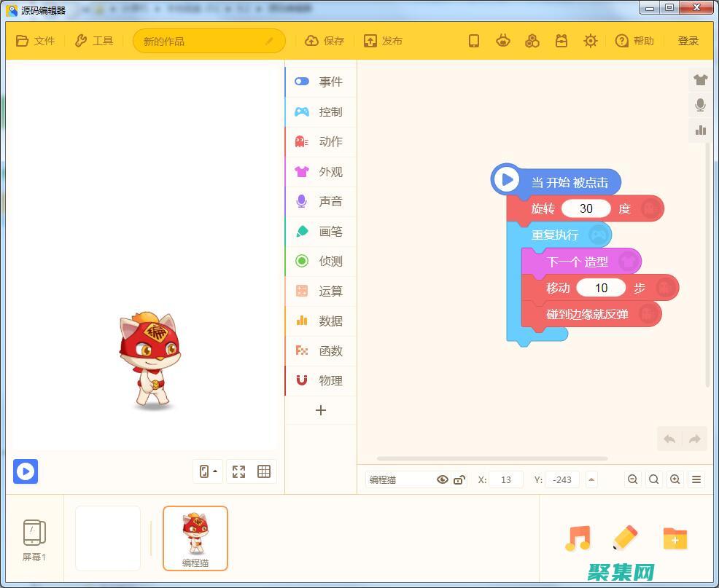Select the 编程猫 sprite thumbnail
The height and width of the screenshot is (588, 719).
[194, 538]
